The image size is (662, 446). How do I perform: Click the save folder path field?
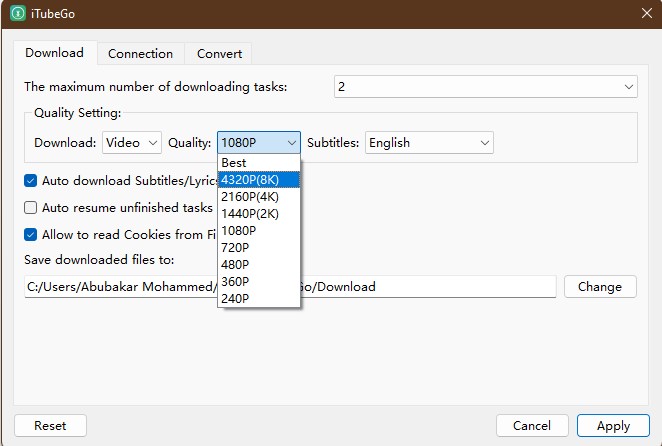290,287
